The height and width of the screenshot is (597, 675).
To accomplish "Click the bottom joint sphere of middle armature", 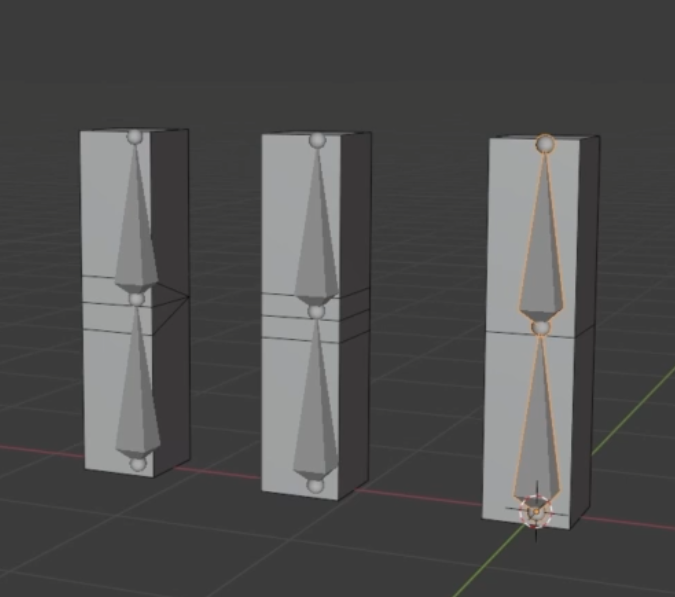I will click(x=315, y=486).
